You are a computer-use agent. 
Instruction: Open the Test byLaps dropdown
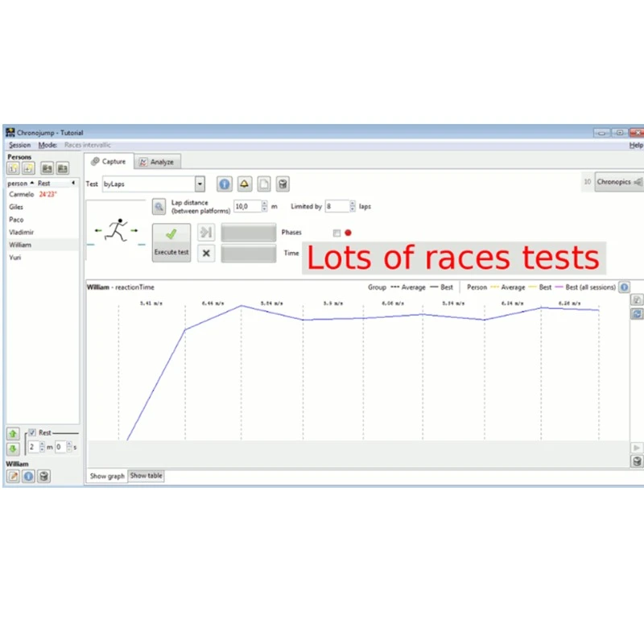tap(200, 184)
